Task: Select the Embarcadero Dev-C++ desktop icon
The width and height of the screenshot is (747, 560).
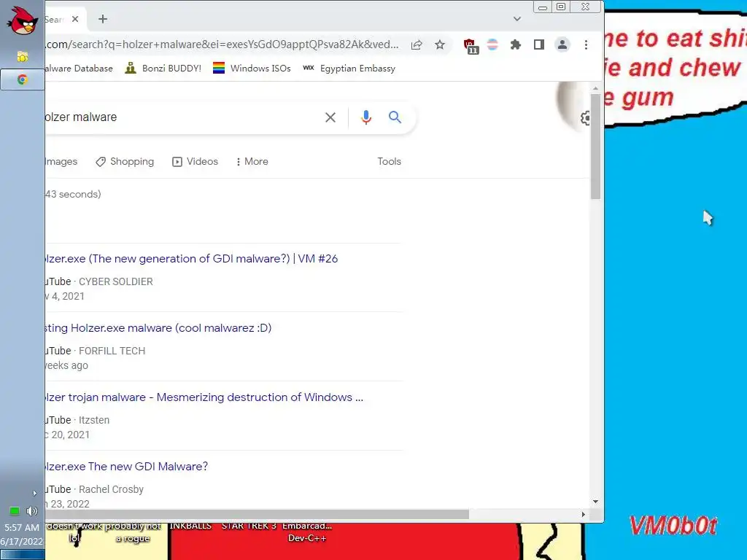Action: coord(307,532)
